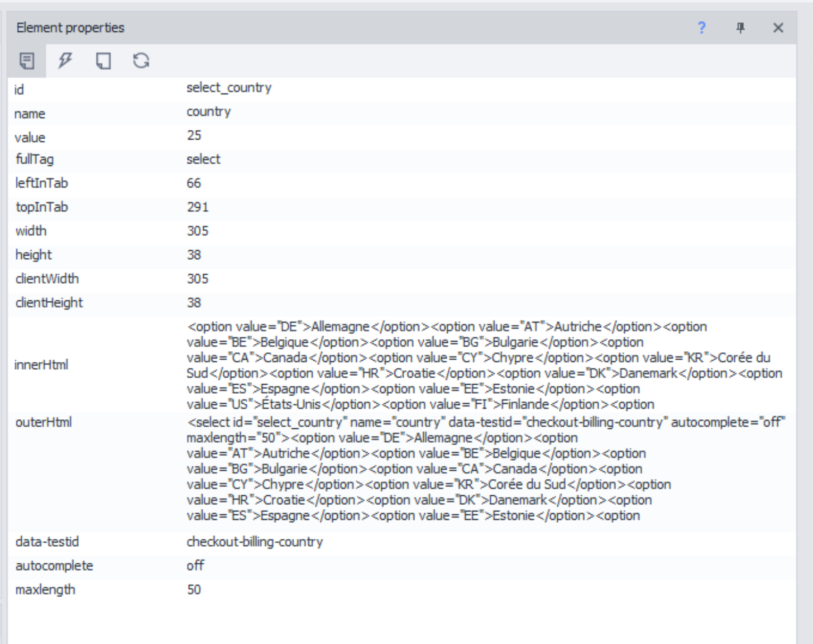Select the height value 38
Image resolution: width=813 pixels, height=644 pixels.
pyautogui.click(x=194, y=255)
